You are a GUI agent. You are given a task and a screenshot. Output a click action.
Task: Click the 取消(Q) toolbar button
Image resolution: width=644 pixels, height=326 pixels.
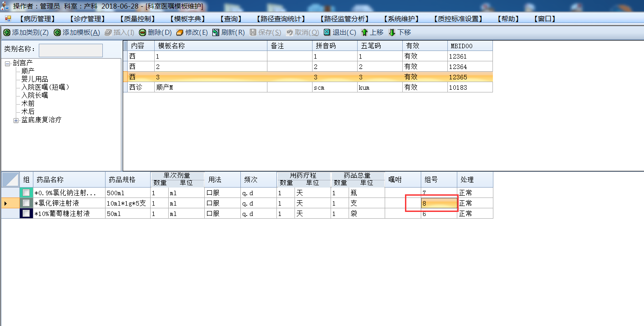[302, 32]
